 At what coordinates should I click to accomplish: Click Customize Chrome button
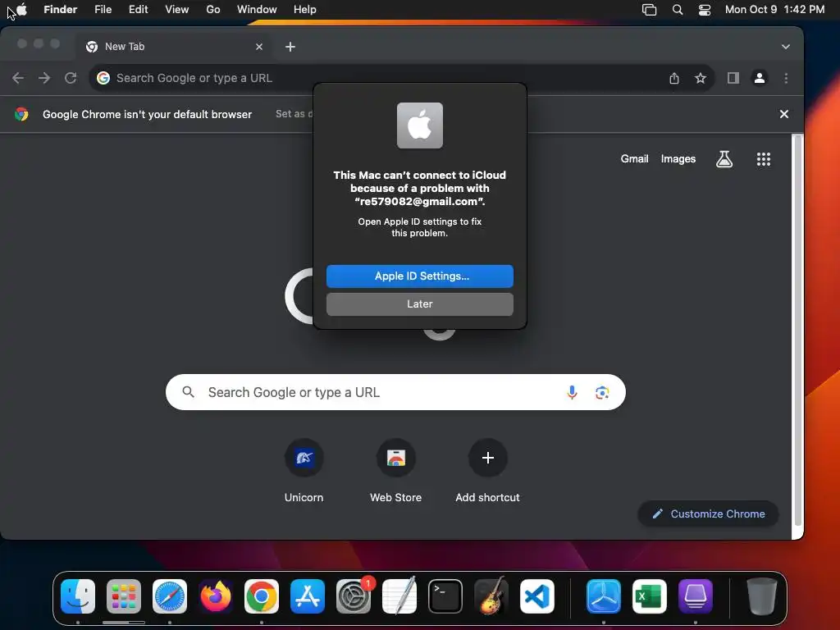708,514
